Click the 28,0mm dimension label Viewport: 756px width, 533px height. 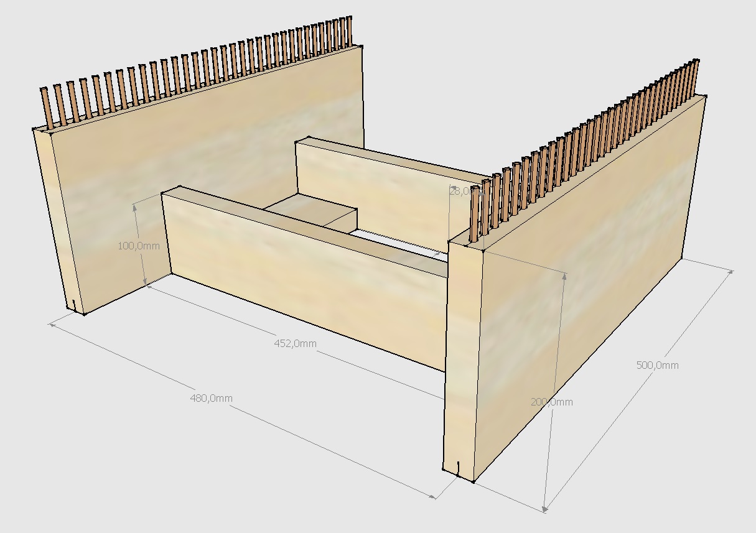(461, 192)
